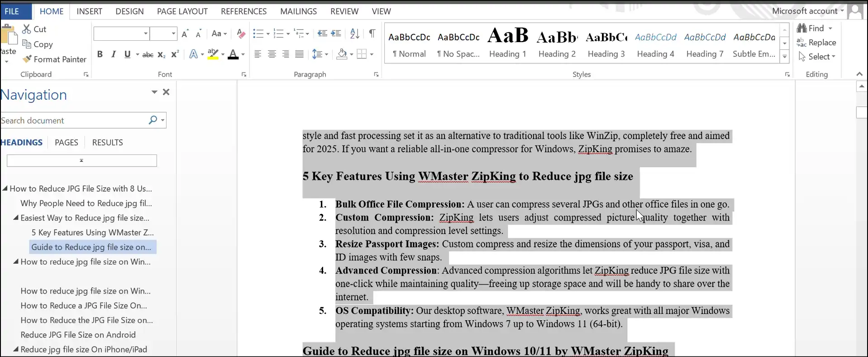Apply subscript formatting
Image resolution: width=868 pixels, height=357 pixels.
162,54
